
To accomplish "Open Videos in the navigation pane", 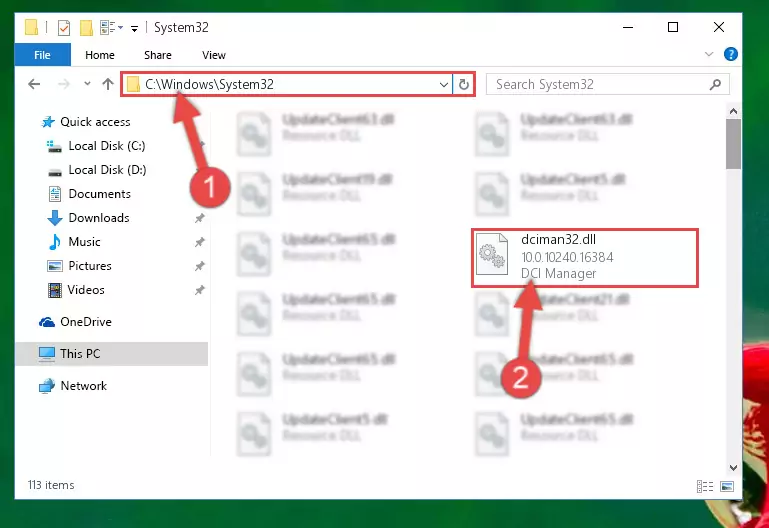I will click(x=86, y=290).
